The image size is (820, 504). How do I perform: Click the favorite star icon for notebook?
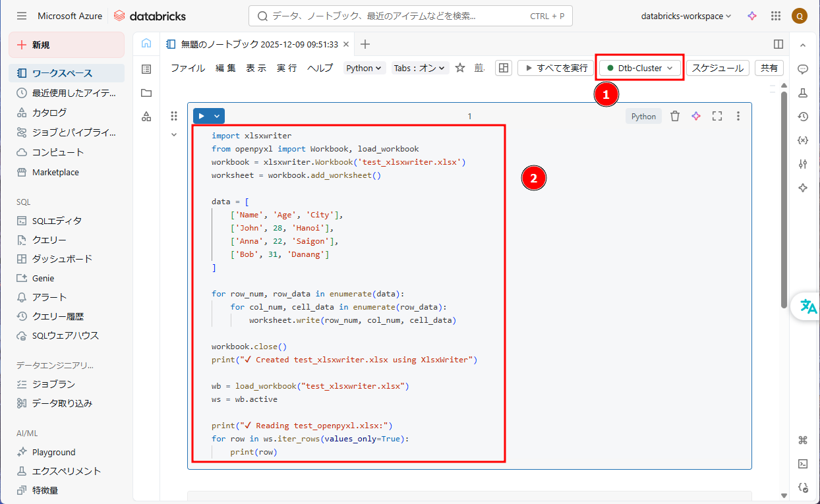(460, 68)
